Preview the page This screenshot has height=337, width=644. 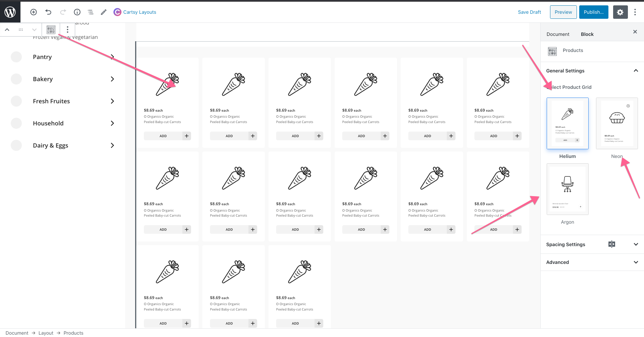point(563,12)
